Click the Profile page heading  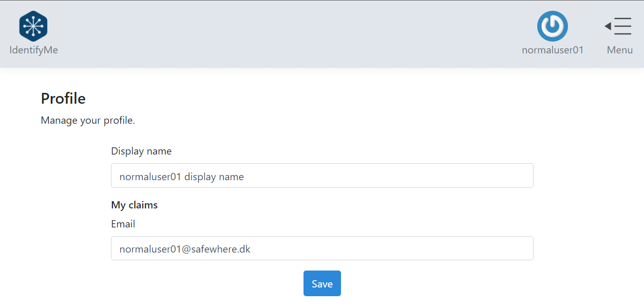(63, 99)
